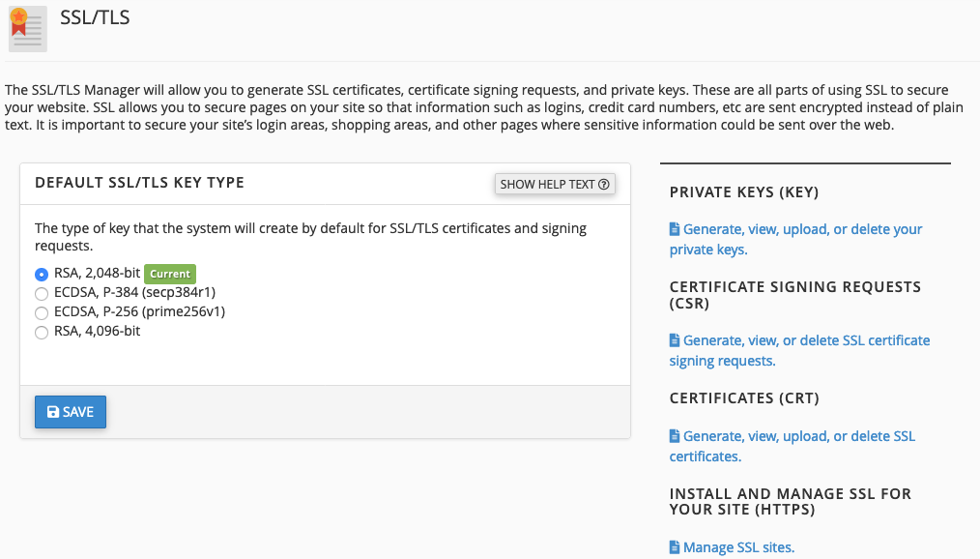Click the document icon beside Manage SSL sites
This screenshot has width=980, height=559.
pos(675,547)
